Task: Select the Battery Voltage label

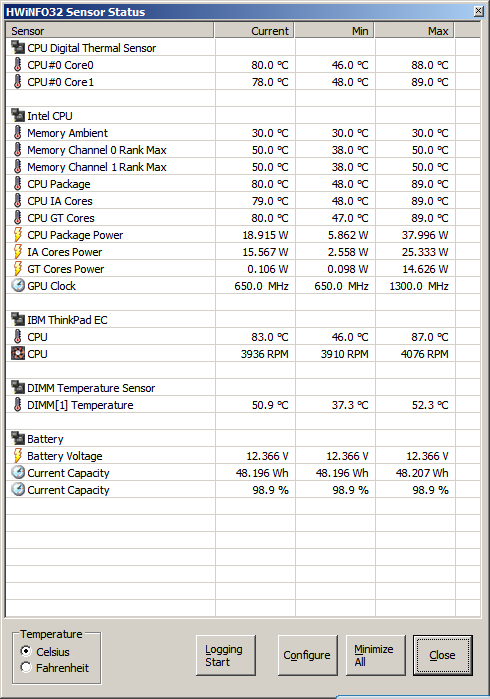Action: [x=65, y=456]
